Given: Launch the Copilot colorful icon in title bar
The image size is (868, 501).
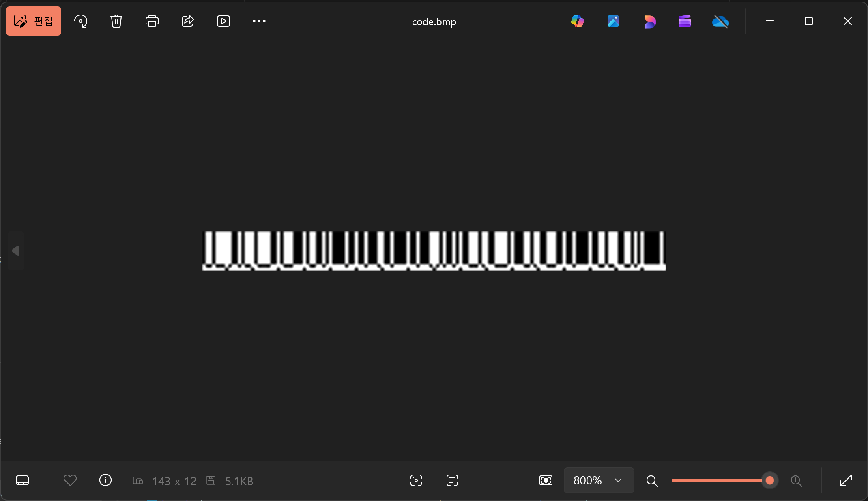Looking at the screenshot, I should tap(578, 21).
